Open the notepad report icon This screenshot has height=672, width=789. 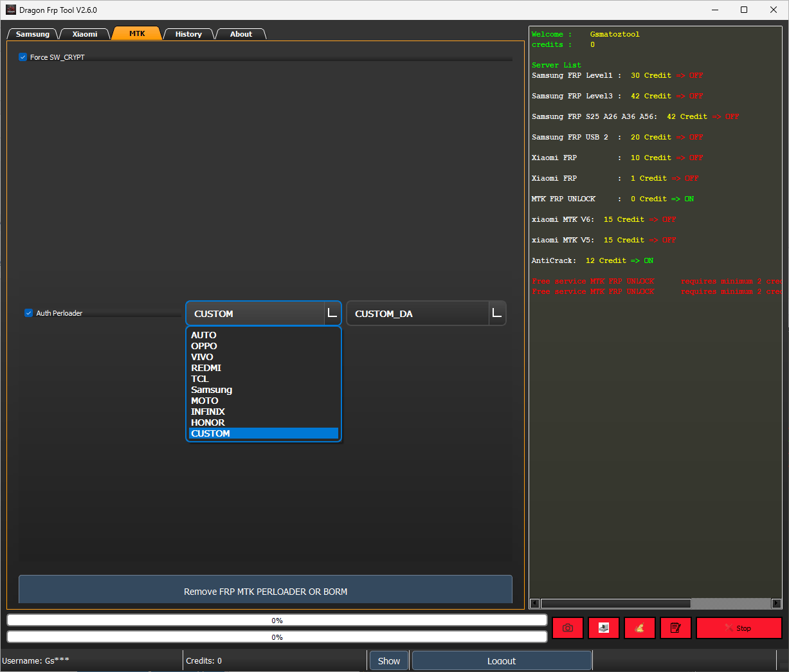click(675, 628)
